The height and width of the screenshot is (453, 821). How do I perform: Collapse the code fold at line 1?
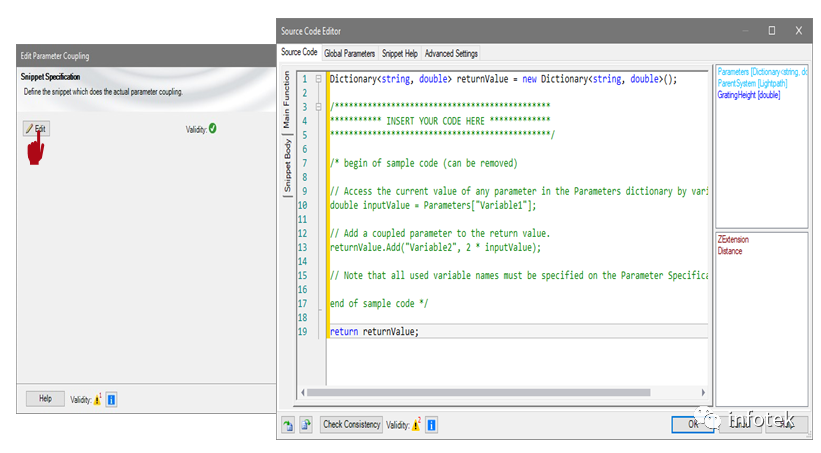[x=318, y=79]
